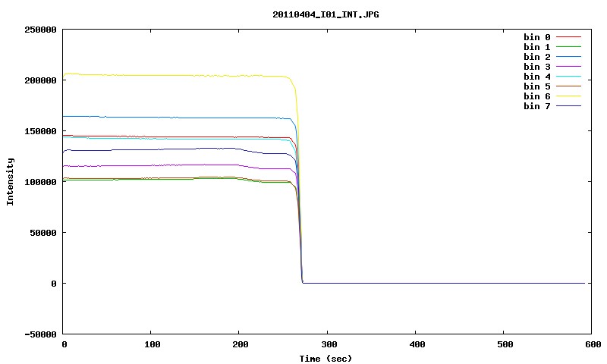
Task: Click the 600 x-axis tick label
Action: point(593,344)
